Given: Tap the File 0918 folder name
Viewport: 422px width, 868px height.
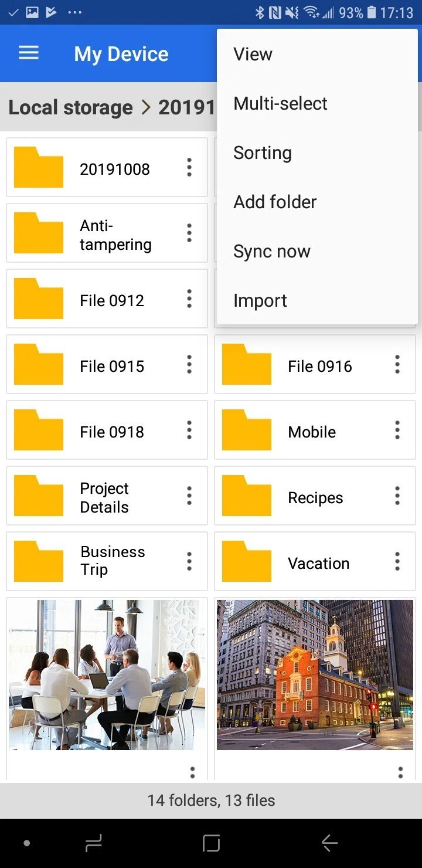Looking at the screenshot, I should click(112, 432).
